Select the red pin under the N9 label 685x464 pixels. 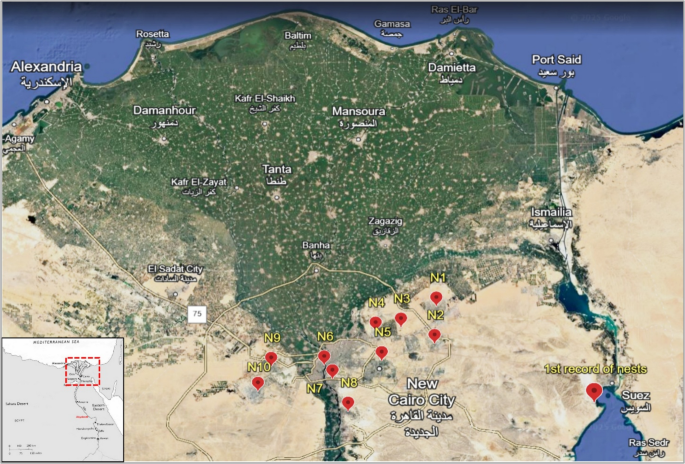[x=271, y=359]
